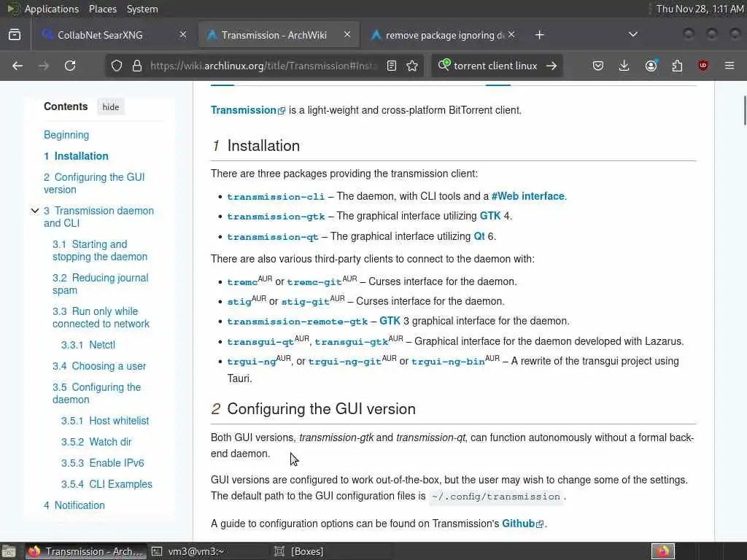Go to 3.2 Reducing journal spam
The width and height of the screenshot is (747, 560).
point(101,284)
